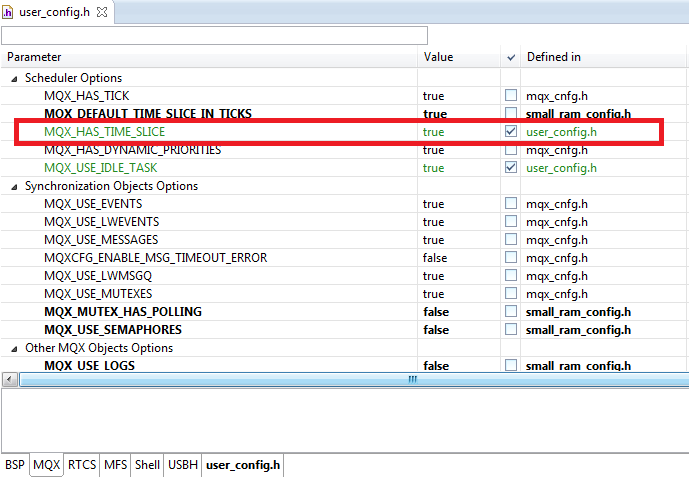Check the MQX_USE_SEMAPHORES checkbox
This screenshot has height=482, width=689.
(511, 330)
